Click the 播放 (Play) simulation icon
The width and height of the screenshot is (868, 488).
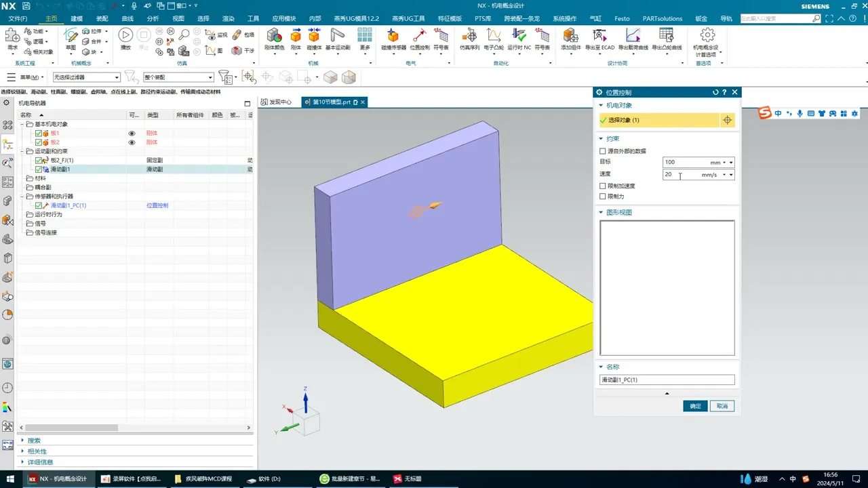tap(125, 36)
